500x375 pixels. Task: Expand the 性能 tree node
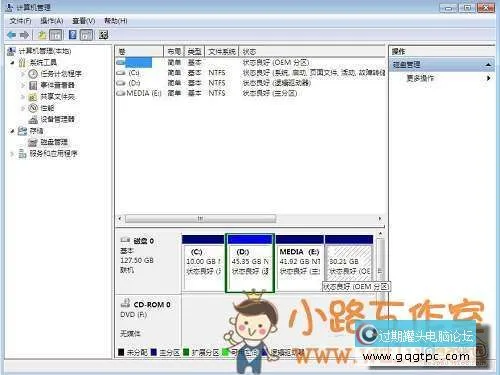(23, 108)
